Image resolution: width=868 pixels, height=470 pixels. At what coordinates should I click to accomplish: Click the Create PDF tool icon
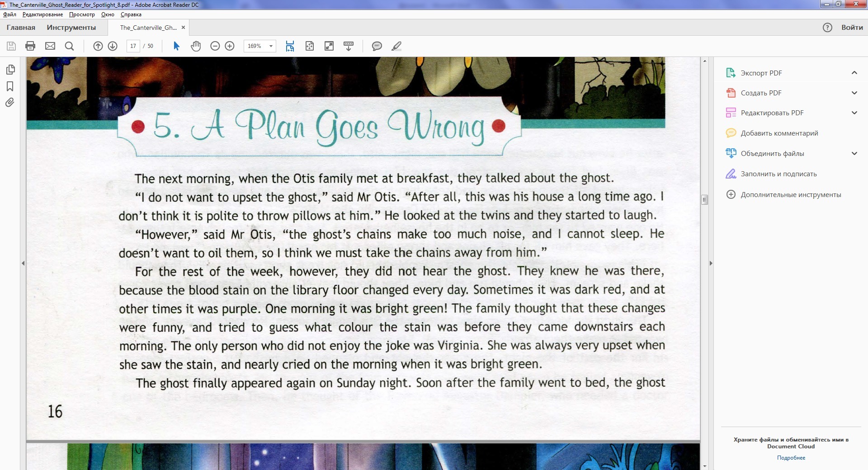point(731,93)
